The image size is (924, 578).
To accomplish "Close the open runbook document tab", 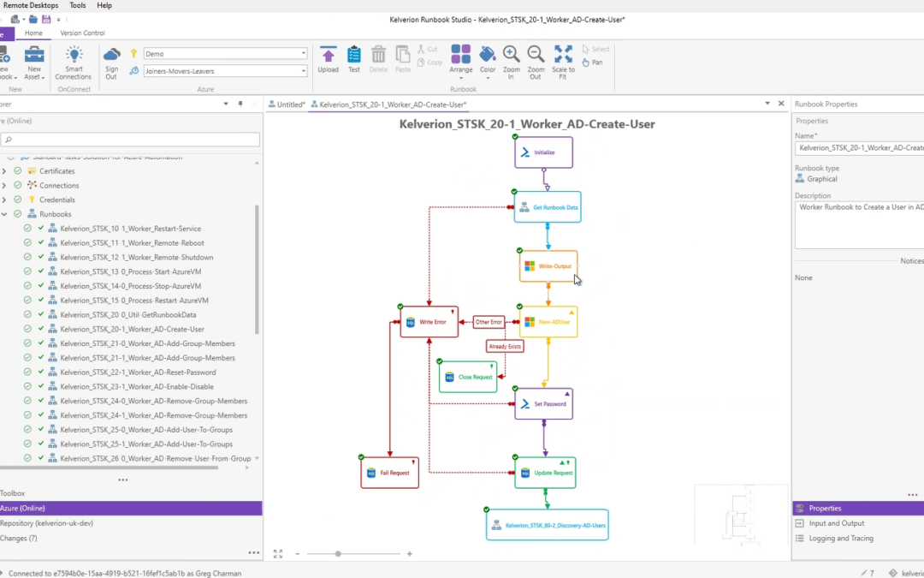I will point(781,104).
